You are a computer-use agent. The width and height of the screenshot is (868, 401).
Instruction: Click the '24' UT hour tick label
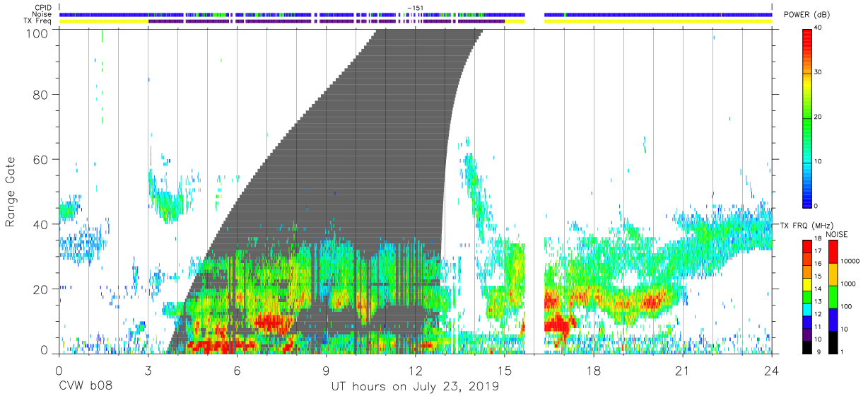772,371
